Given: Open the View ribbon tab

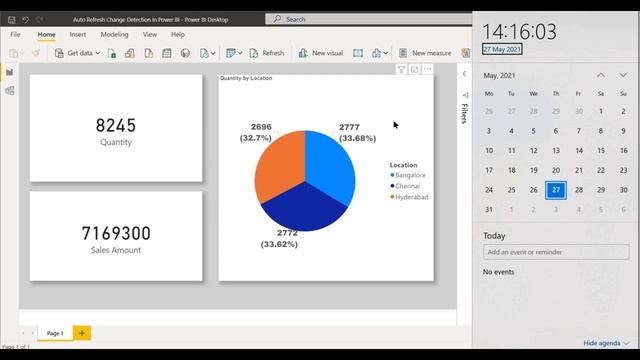Looking at the screenshot, I should click(x=150, y=35).
